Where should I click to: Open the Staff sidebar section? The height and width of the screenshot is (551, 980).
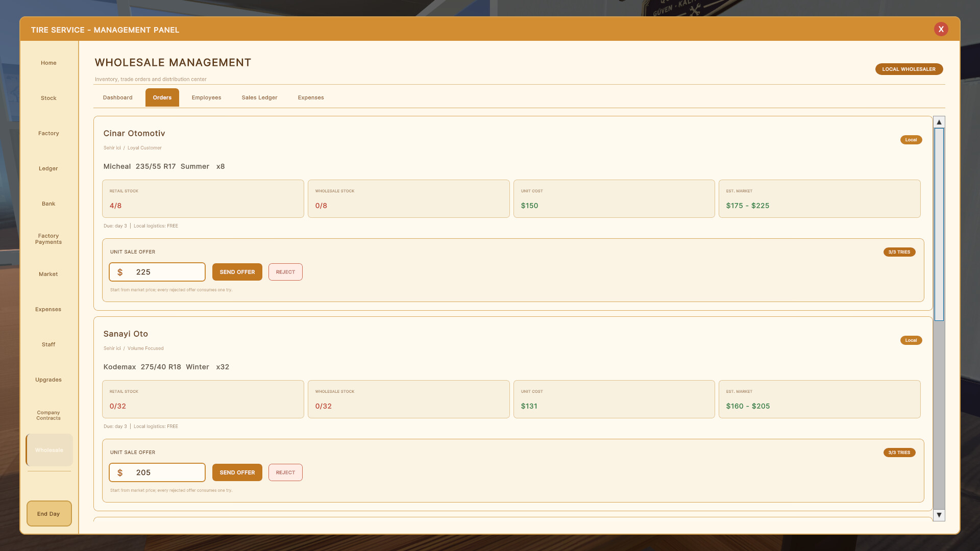point(48,344)
